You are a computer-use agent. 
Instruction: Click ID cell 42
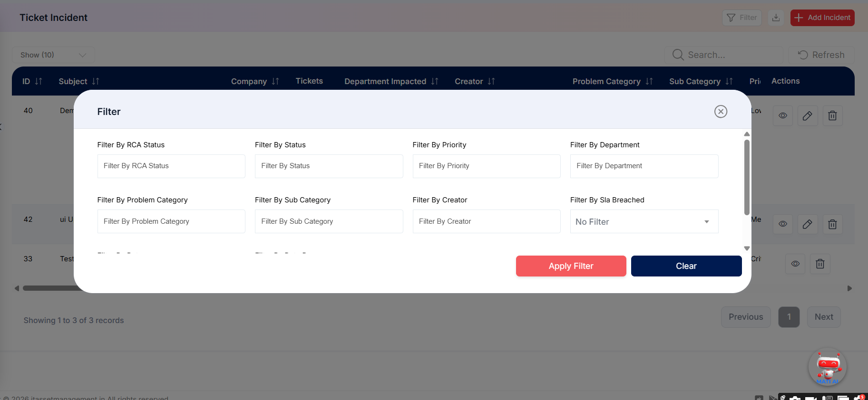coord(28,219)
